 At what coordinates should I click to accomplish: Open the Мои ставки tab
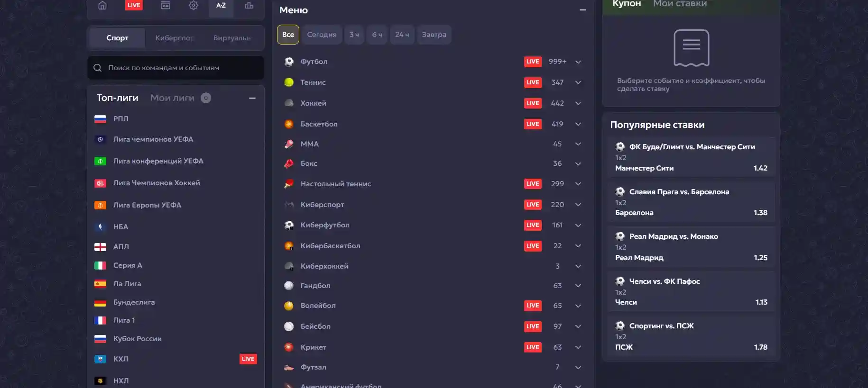point(680,4)
